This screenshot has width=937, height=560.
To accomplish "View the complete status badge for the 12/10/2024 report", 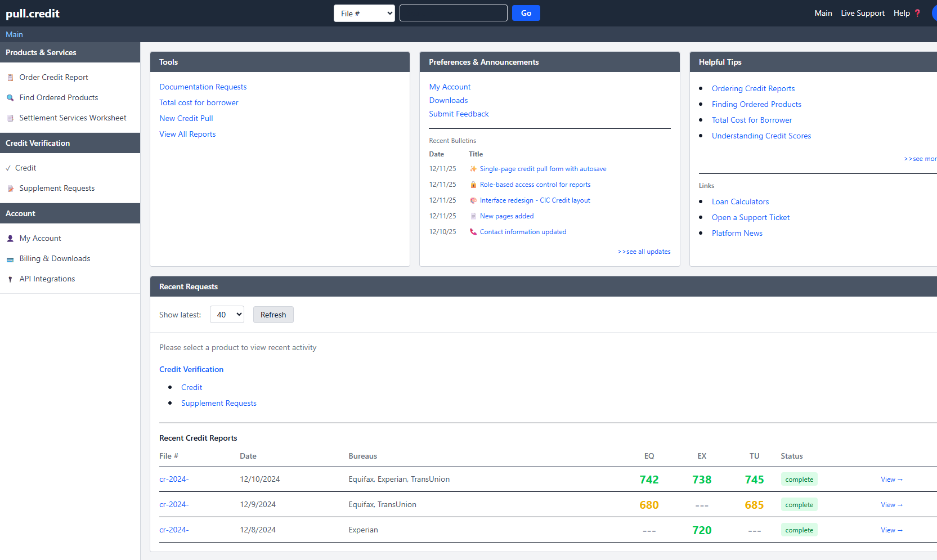I will (799, 479).
